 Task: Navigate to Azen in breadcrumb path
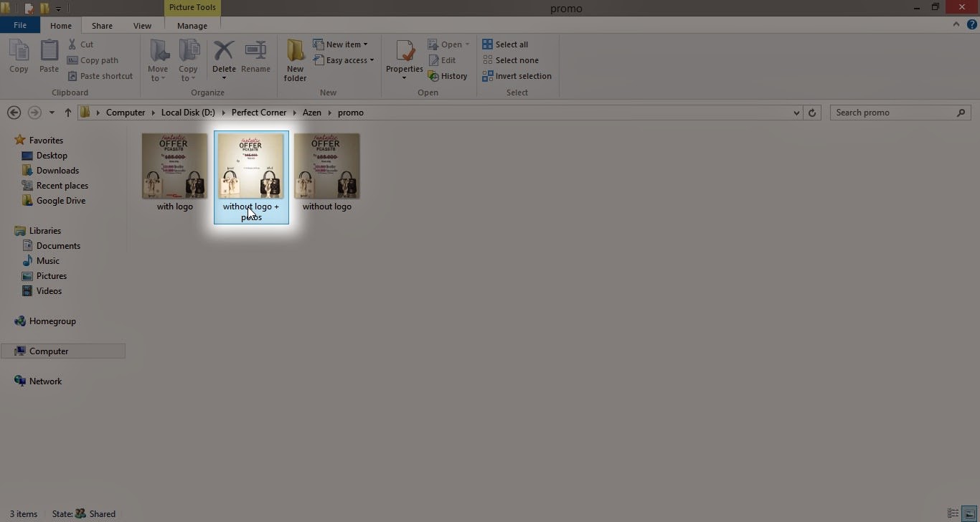coord(311,113)
